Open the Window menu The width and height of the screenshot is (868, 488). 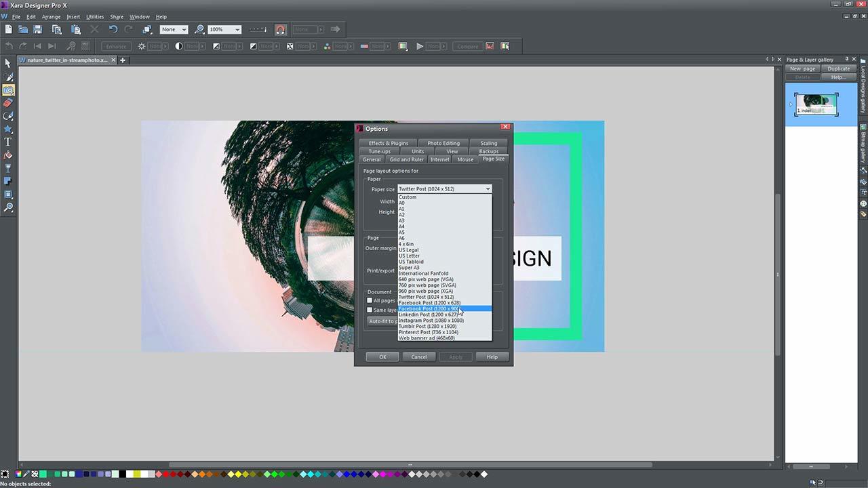click(x=140, y=16)
